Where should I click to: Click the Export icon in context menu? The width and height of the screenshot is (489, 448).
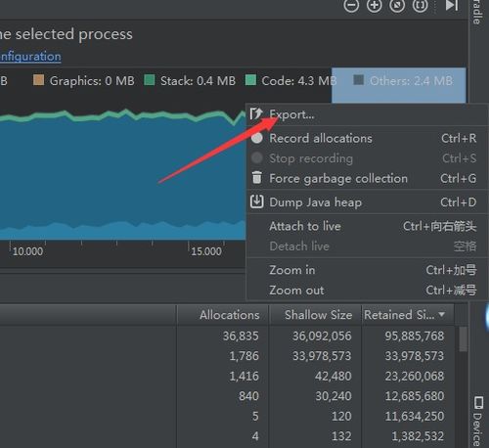coord(256,114)
